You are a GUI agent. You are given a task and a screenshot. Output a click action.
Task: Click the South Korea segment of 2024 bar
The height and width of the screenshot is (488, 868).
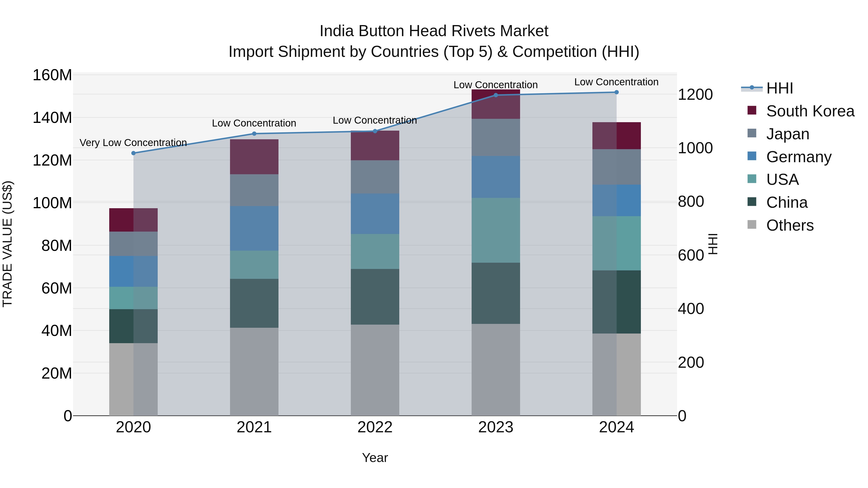pyautogui.click(x=617, y=136)
